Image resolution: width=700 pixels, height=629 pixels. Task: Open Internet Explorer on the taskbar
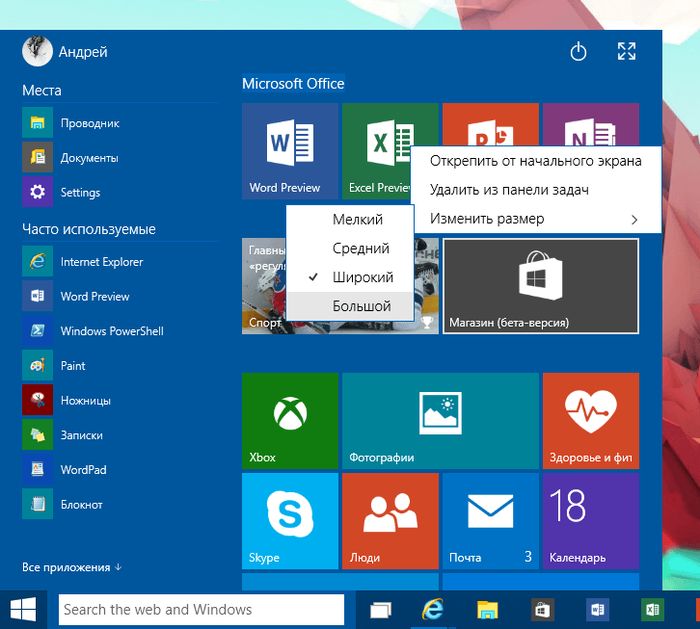coord(433,610)
